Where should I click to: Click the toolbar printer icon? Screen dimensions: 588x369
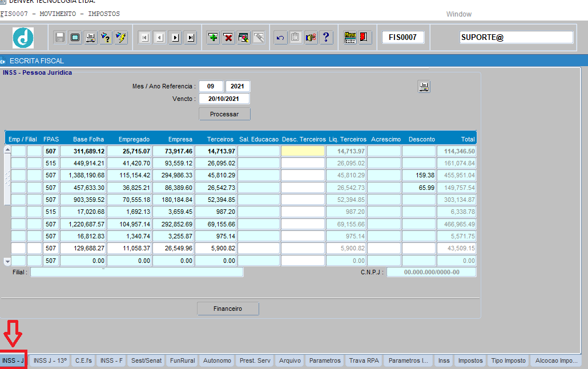pos(90,38)
